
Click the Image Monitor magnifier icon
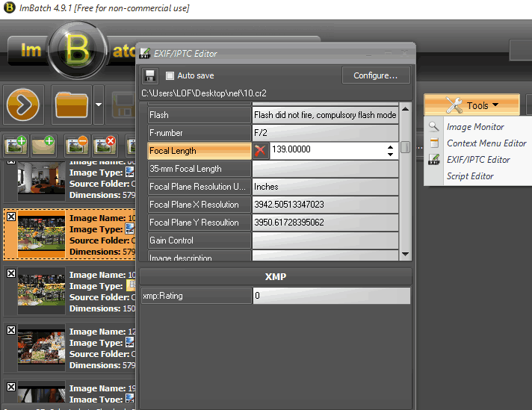(433, 126)
